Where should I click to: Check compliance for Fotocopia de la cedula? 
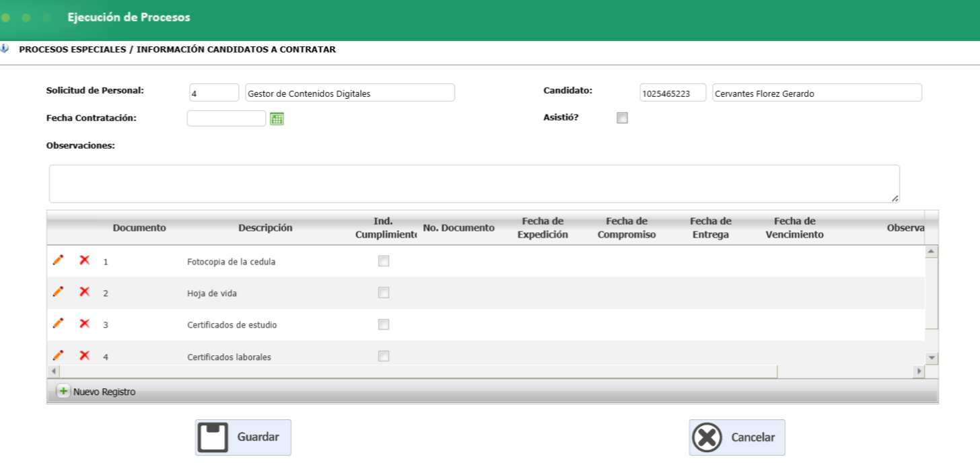pyautogui.click(x=384, y=261)
